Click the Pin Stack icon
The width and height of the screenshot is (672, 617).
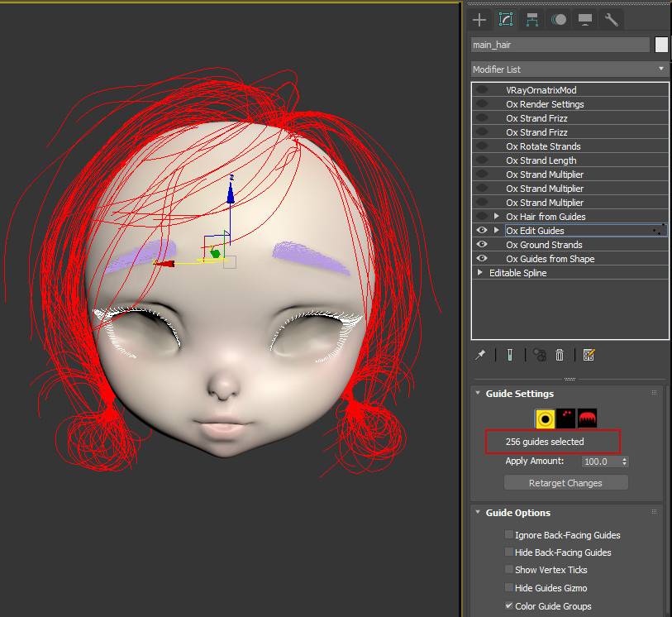click(x=480, y=355)
